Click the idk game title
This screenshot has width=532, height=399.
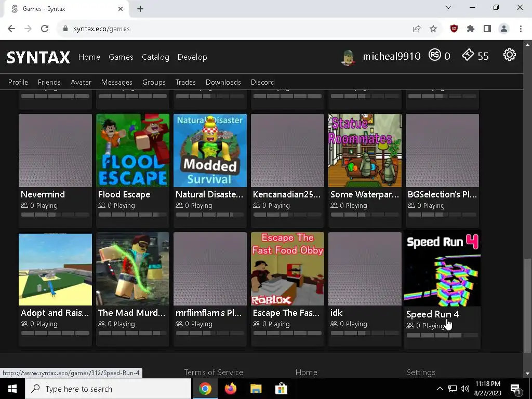pos(336,313)
